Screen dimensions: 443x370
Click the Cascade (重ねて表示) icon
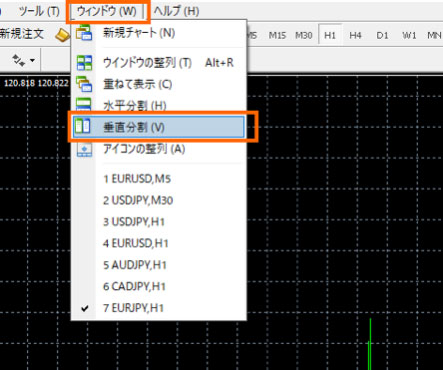coord(84,84)
